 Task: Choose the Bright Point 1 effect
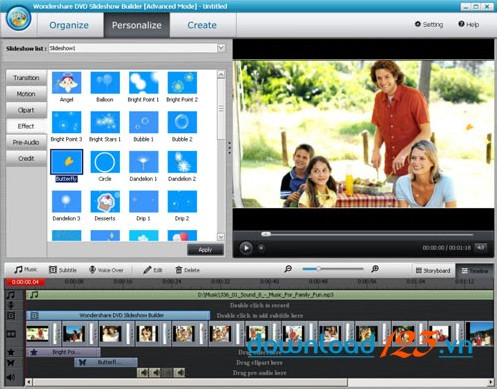[144, 83]
